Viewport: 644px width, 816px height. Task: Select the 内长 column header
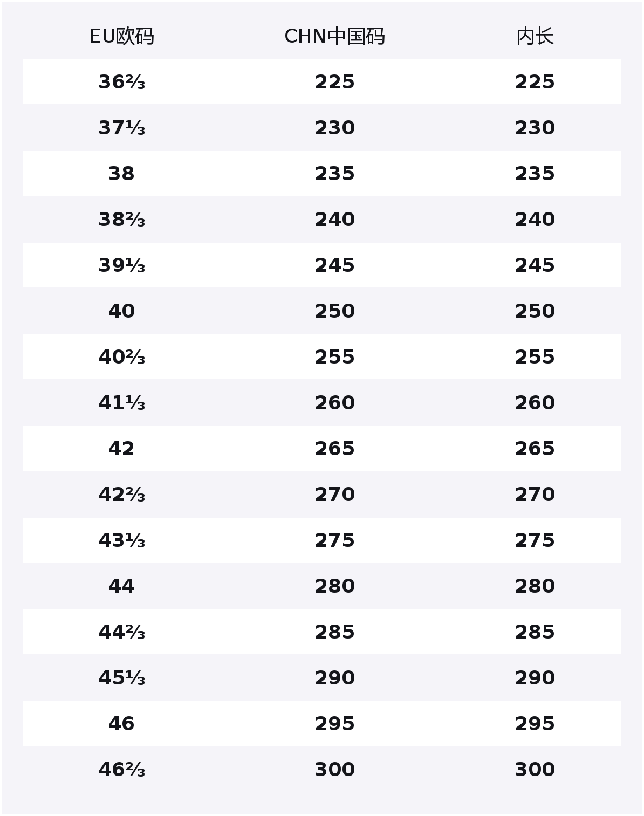click(535, 37)
